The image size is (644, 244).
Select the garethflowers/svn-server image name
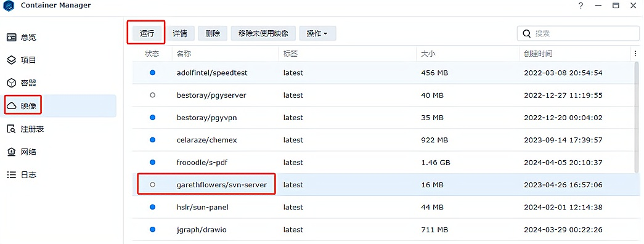[222, 185]
